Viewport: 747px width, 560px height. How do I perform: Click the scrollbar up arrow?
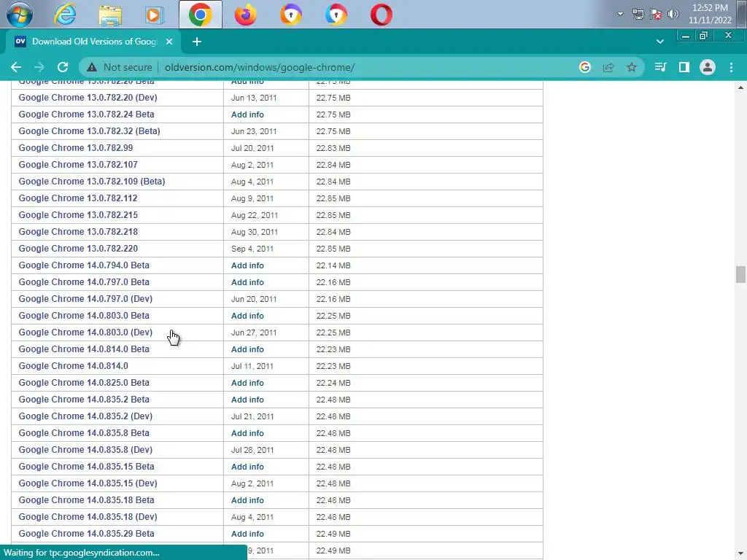pyautogui.click(x=740, y=87)
